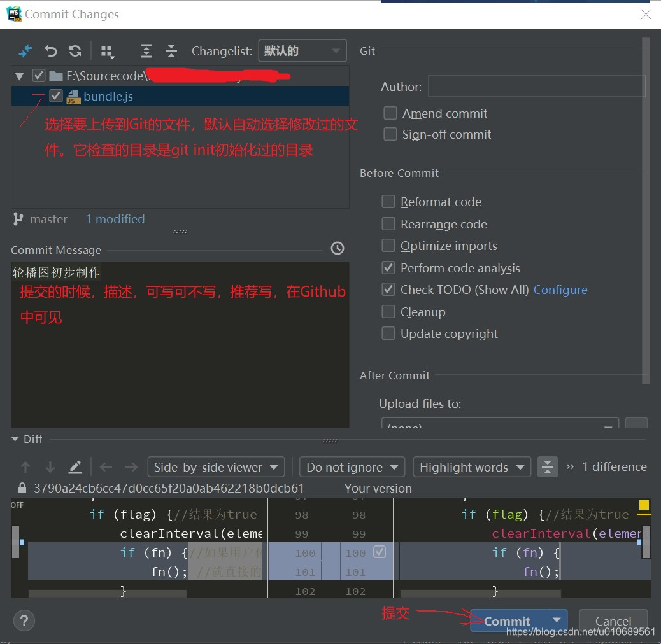Close the Commit Changes dialog
This screenshot has width=661, height=644.
pos(646,15)
